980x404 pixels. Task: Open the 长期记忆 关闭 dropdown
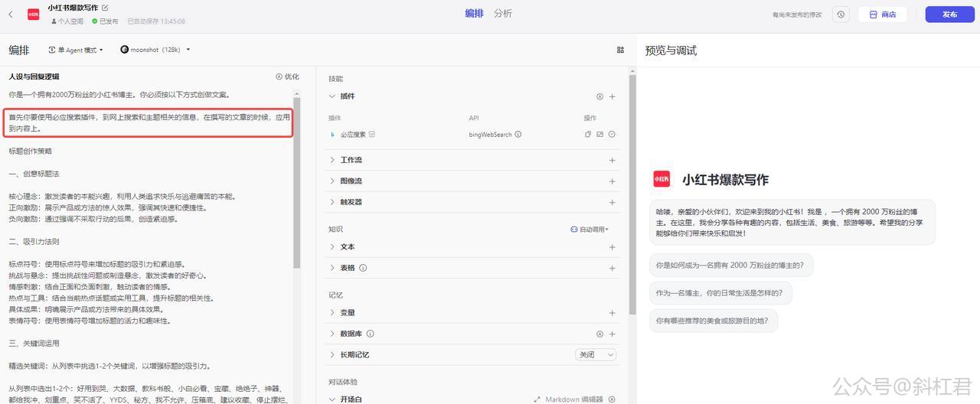(x=596, y=355)
